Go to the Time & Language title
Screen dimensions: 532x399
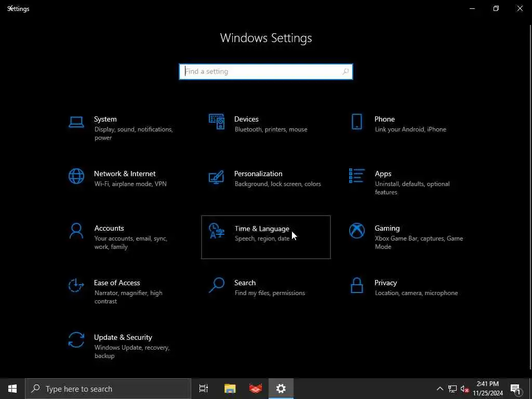pyautogui.click(x=262, y=229)
